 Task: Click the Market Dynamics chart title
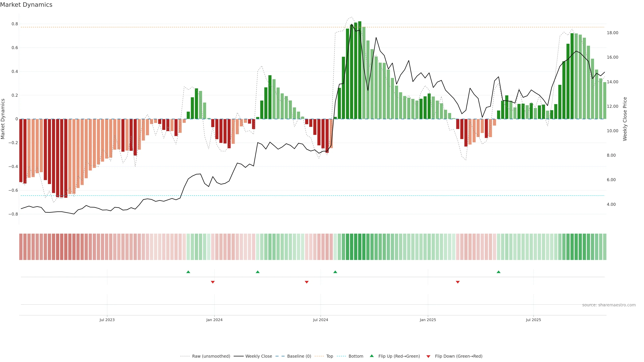(26, 5)
